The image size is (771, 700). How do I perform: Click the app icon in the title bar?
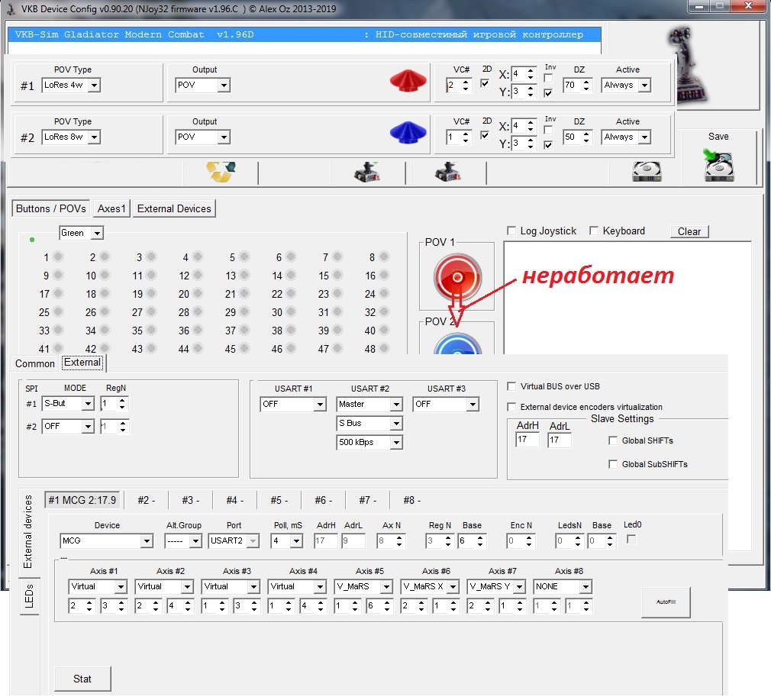pyautogui.click(x=11, y=9)
